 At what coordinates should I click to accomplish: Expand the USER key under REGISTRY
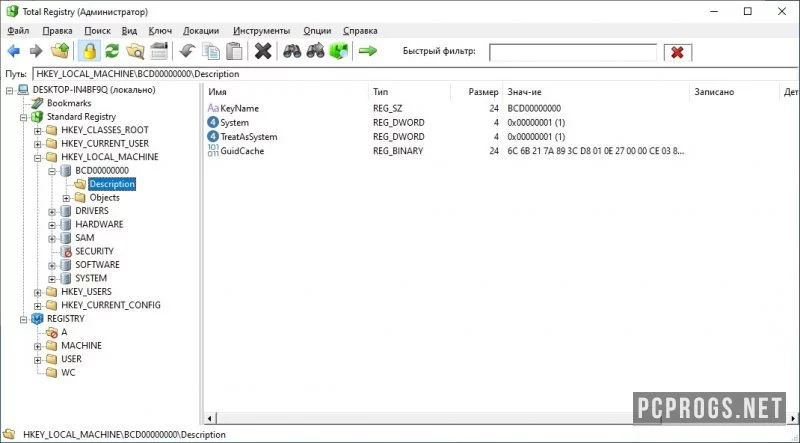click(x=38, y=360)
